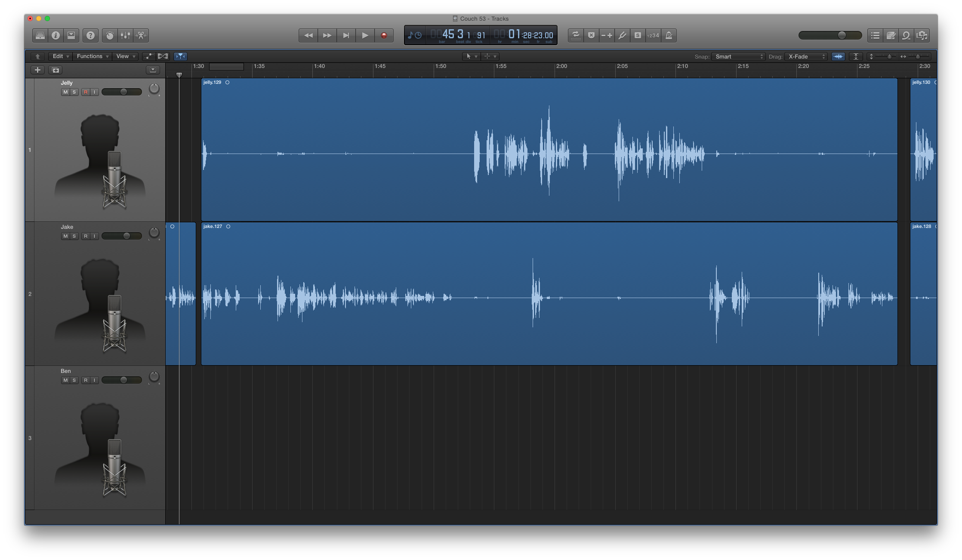Show track automation

[148, 56]
